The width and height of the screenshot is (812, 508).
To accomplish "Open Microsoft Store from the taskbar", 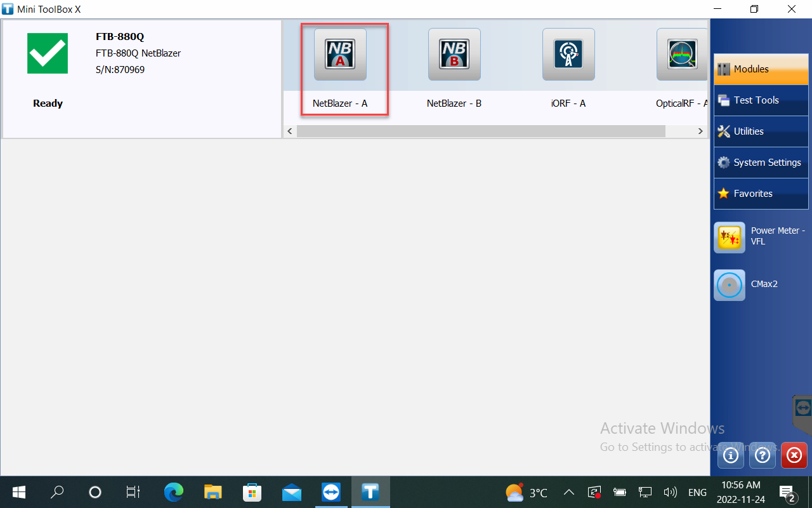I will point(252,492).
